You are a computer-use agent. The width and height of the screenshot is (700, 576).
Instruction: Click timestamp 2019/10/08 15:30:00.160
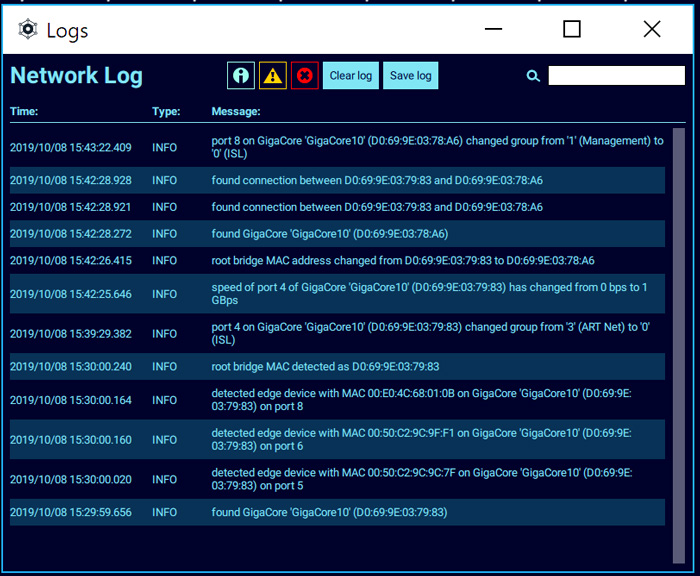(x=71, y=440)
